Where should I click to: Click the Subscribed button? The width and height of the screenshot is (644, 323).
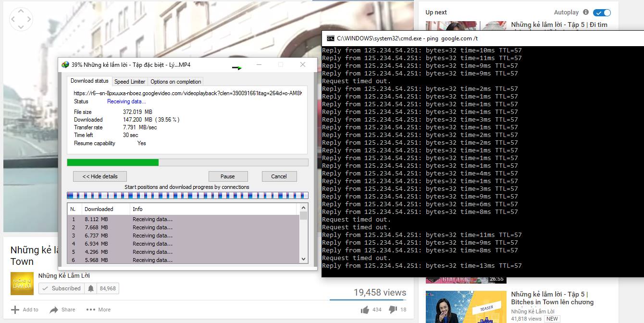pyautogui.click(x=61, y=288)
